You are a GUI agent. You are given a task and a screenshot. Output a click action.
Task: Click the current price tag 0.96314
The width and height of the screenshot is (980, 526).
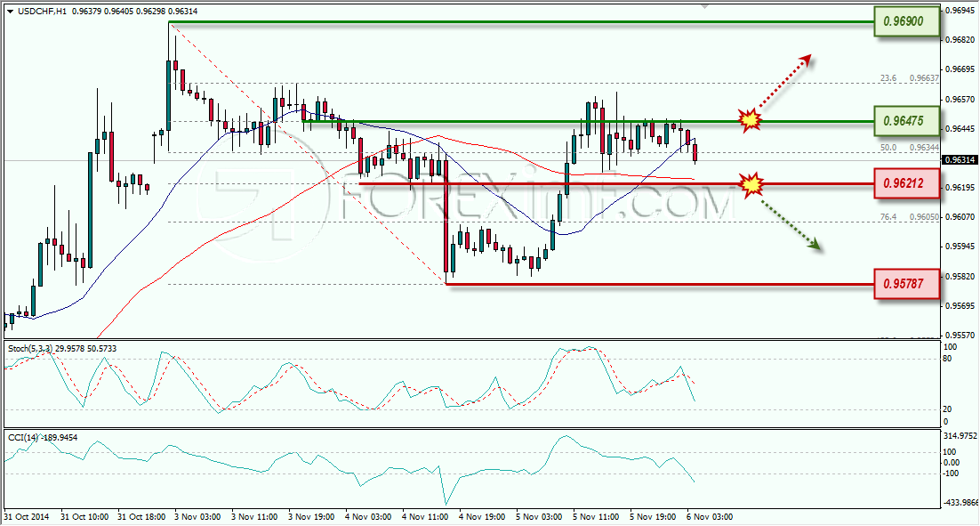tap(960, 160)
